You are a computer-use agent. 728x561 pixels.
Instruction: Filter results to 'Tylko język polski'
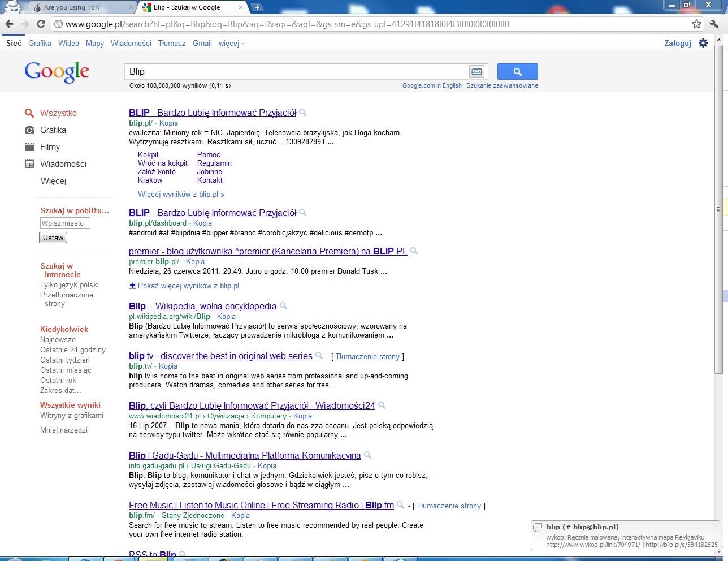(70, 284)
